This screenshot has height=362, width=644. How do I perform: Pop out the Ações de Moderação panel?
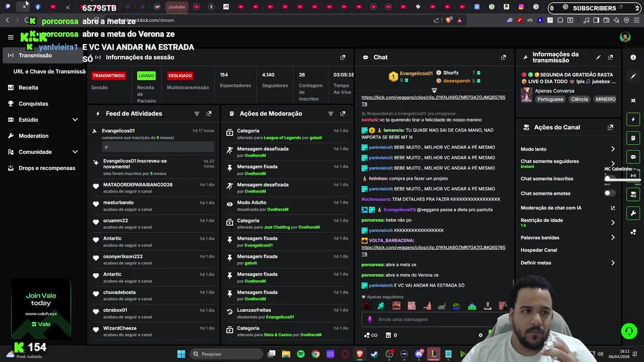click(343, 114)
